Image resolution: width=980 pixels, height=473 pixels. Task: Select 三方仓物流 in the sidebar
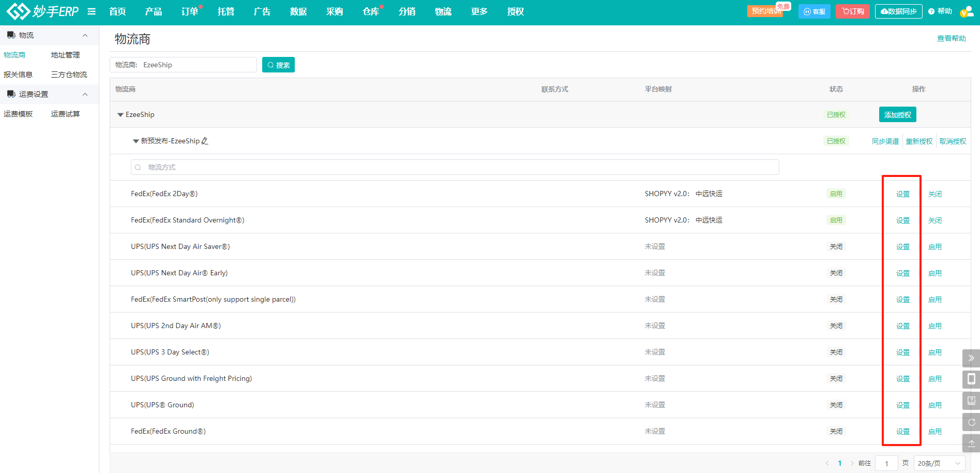click(x=69, y=75)
